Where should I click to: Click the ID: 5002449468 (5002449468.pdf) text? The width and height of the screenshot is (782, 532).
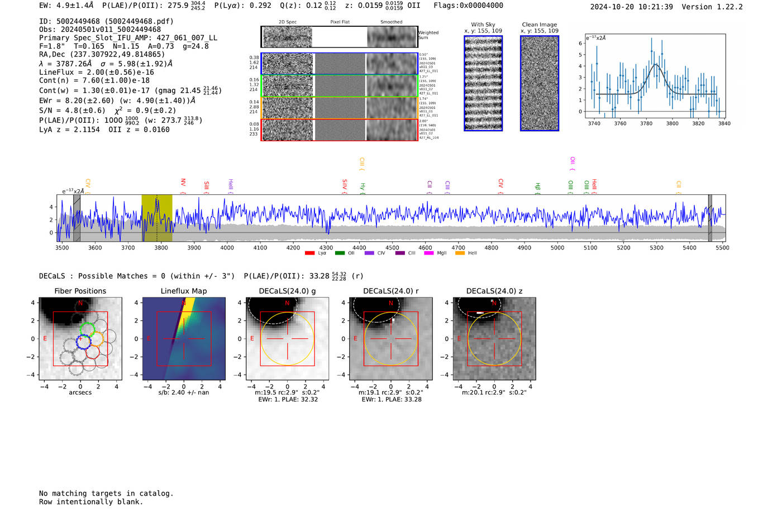[x=106, y=21]
